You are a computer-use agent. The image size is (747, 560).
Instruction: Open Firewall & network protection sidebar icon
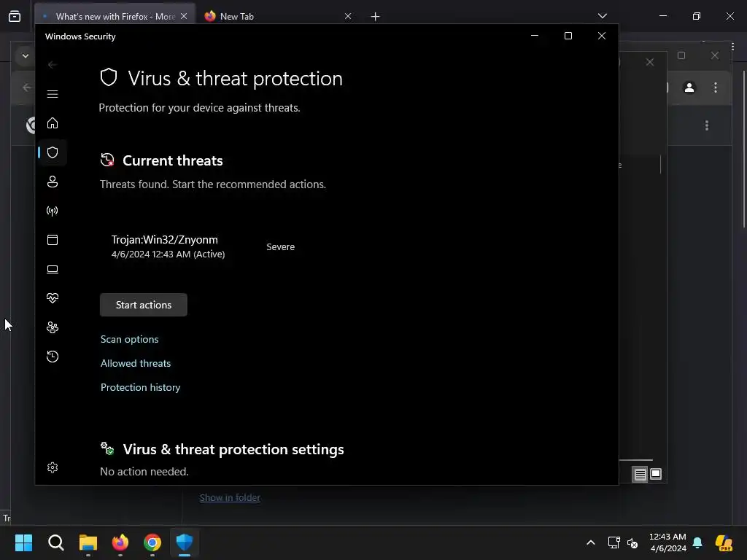point(53,211)
